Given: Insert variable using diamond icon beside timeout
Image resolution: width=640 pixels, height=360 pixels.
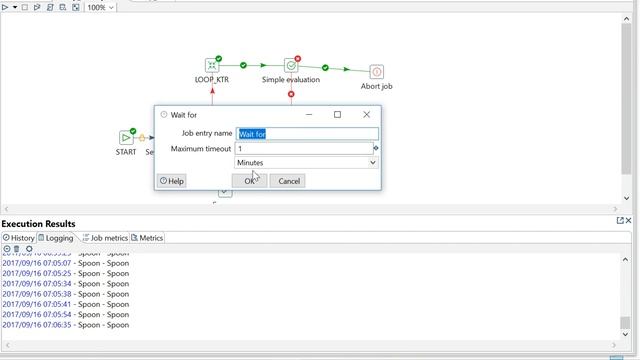Looking at the screenshot, I should (x=376, y=148).
